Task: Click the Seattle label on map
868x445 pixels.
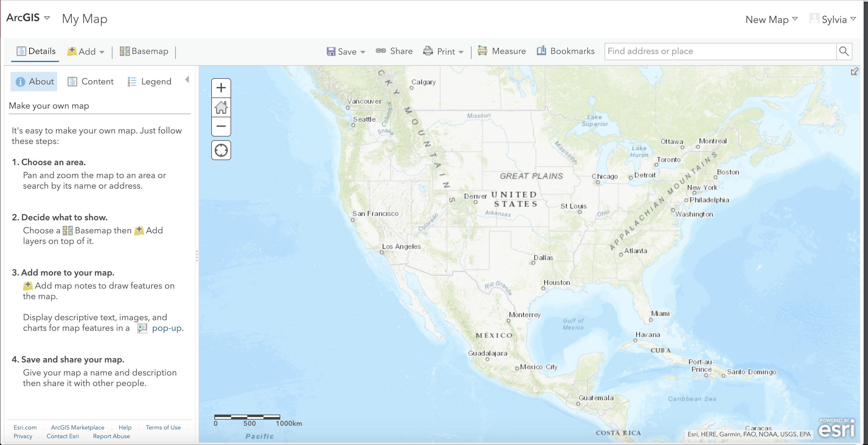Action: 364,119
